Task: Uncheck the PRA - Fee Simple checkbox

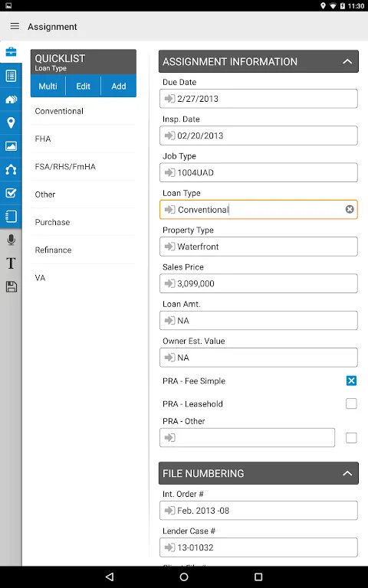Action: point(351,381)
